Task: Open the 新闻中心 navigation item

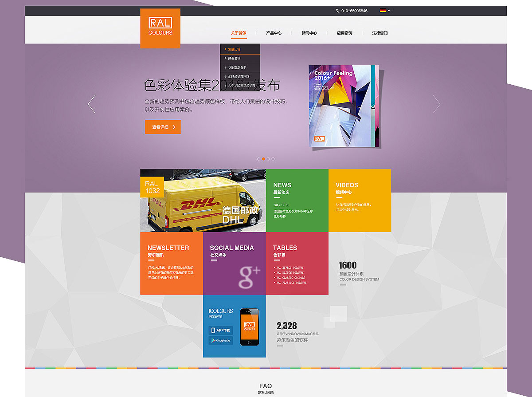Action: (x=309, y=33)
